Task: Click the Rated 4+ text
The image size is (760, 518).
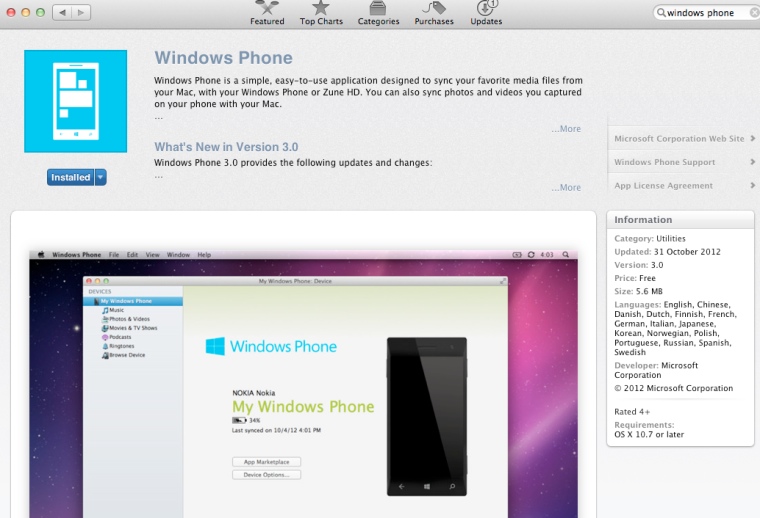Action: click(632, 412)
